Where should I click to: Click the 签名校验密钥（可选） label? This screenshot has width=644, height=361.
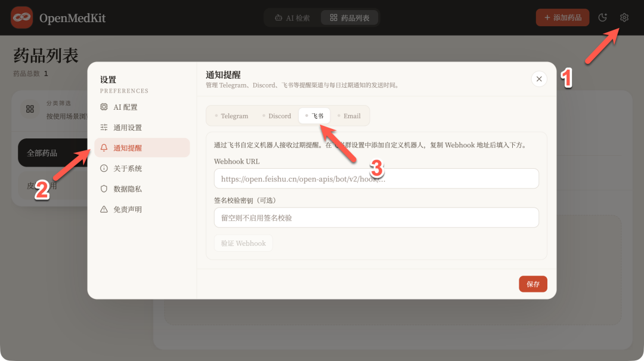[x=245, y=200]
